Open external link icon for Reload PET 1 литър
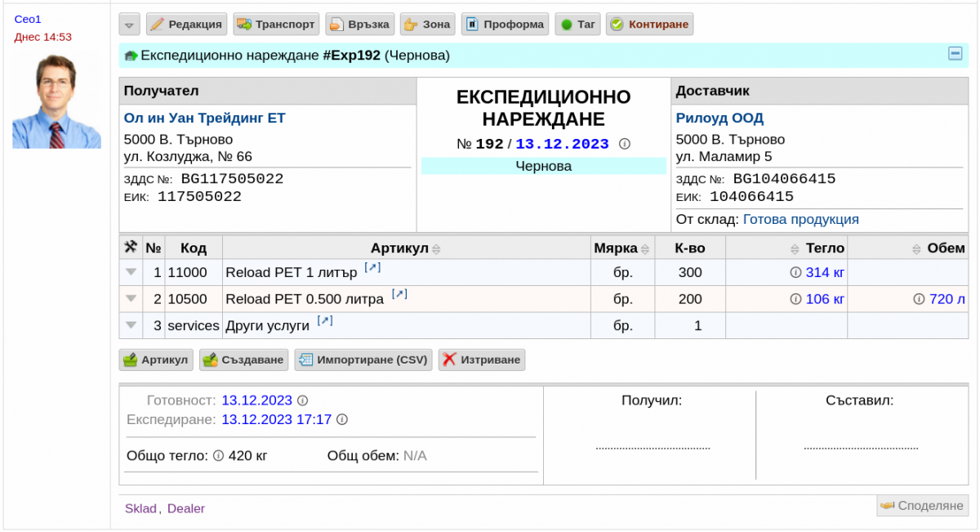The width and height of the screenshot is (980, 532). coord(372,268)
